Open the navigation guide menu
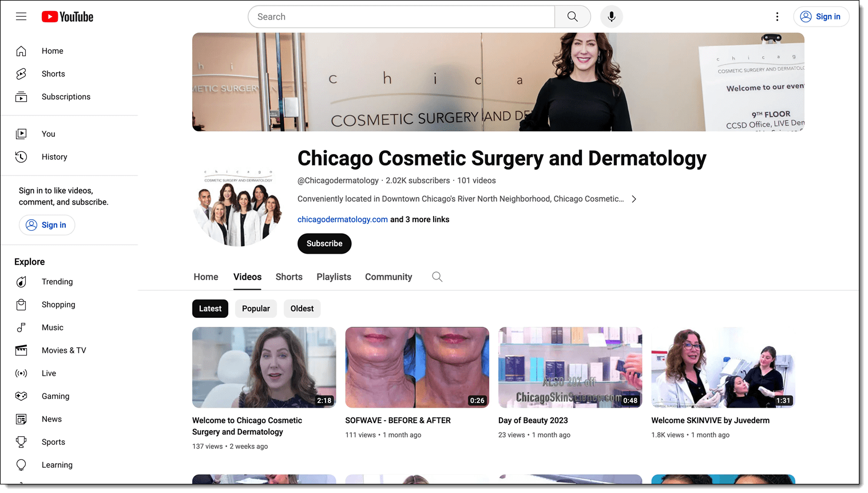 pyautogui.click(x=21, y=17)
